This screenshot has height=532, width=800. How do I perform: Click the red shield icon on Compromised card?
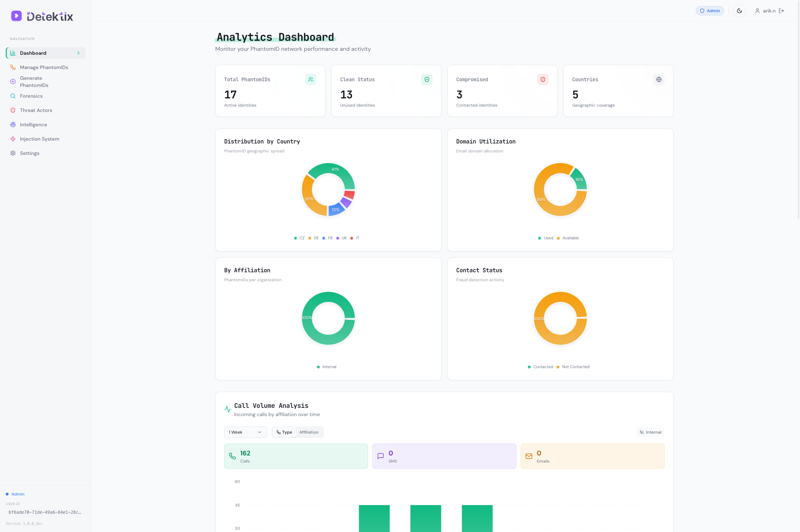tap(543, 79)
